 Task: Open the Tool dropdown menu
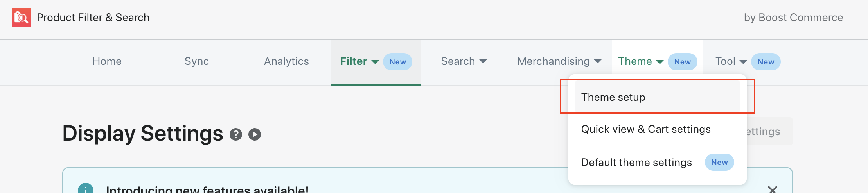[x=731, y=61]
